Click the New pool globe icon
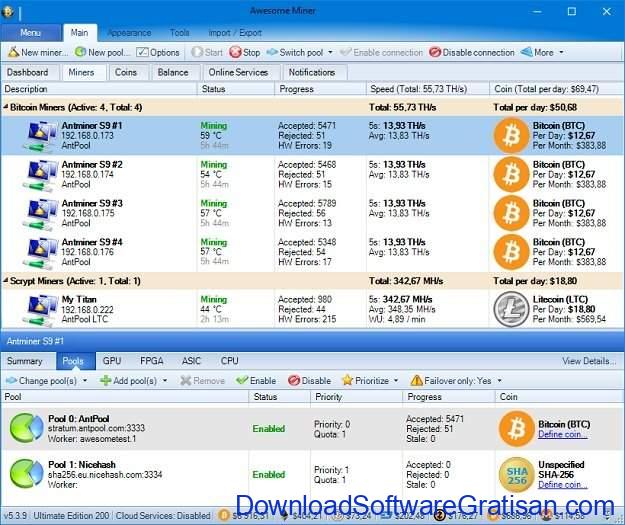The height and width of the screenshot is (525, 625). pyautogui.click(x=81, y=52)
